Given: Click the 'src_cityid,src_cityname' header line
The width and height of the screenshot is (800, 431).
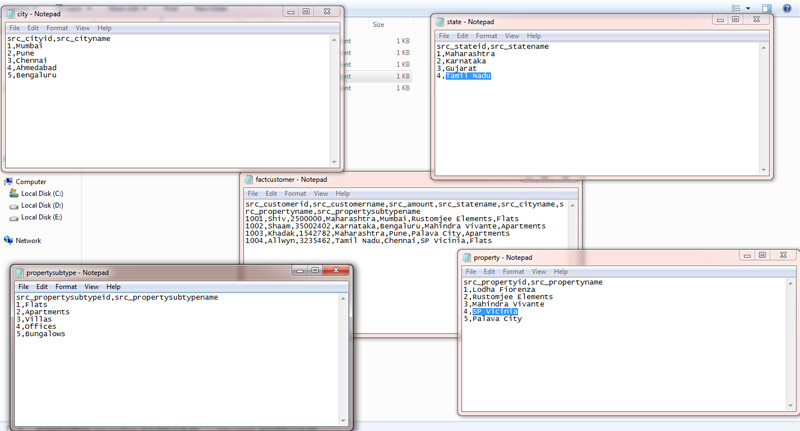Looking at the screenshot, I should 59,38.
